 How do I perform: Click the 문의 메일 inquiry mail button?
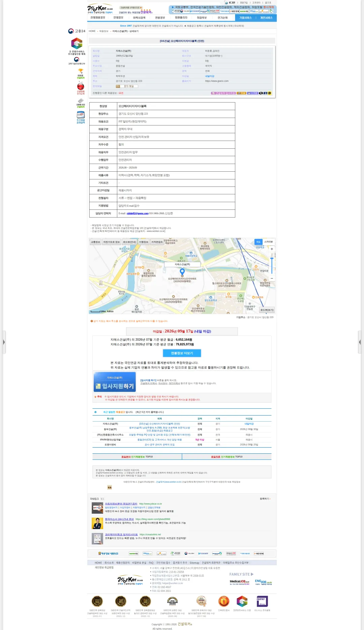[127, 86]
